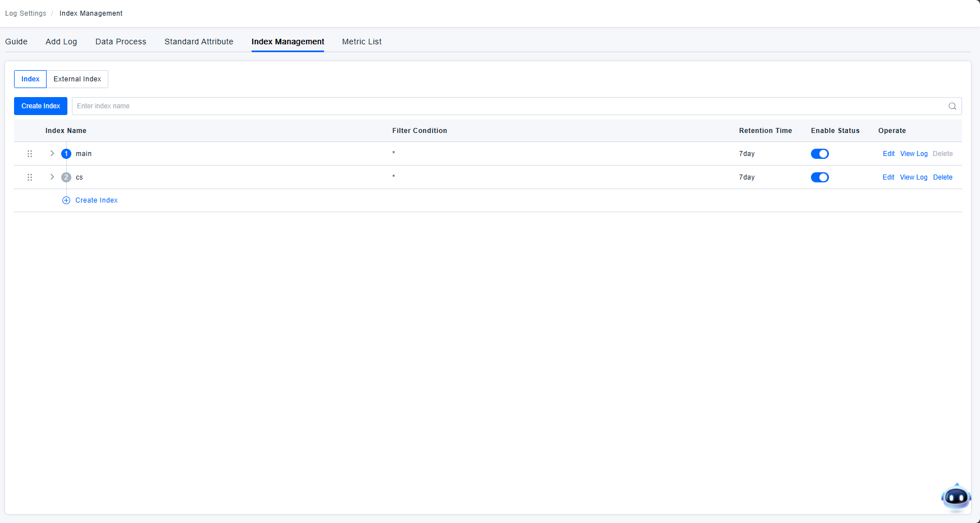The height and width of the screenshot is (523, 980).
Task: Go to Log Settings breadcrumb
Action: tap(26, 13)
